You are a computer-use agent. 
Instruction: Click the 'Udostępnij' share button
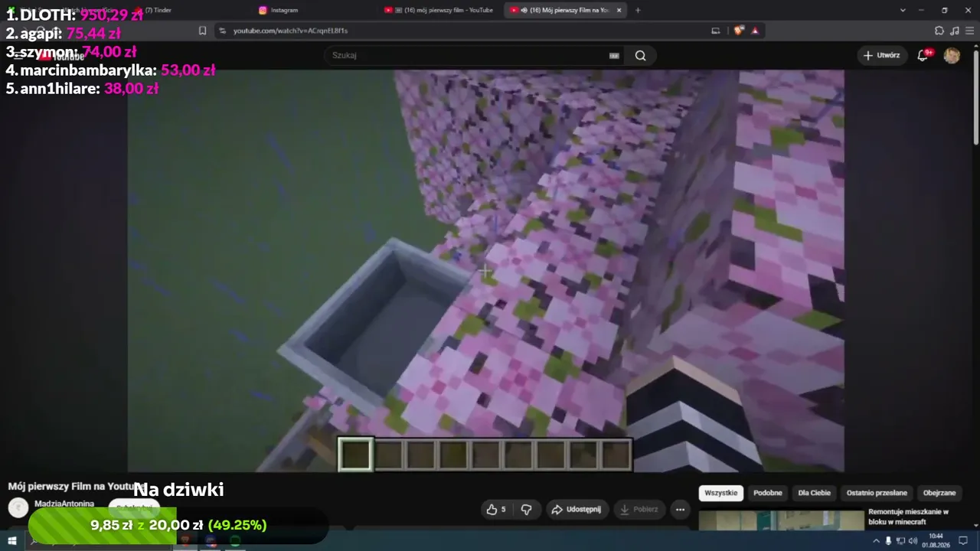pos(577,510)
